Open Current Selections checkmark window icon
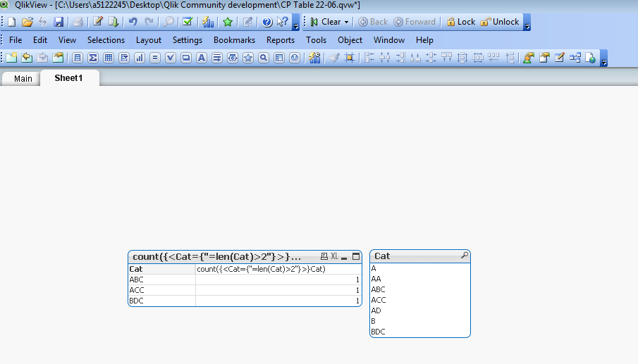Image resolution: width=638 pixels, height=364 pixels. point(188,22)
